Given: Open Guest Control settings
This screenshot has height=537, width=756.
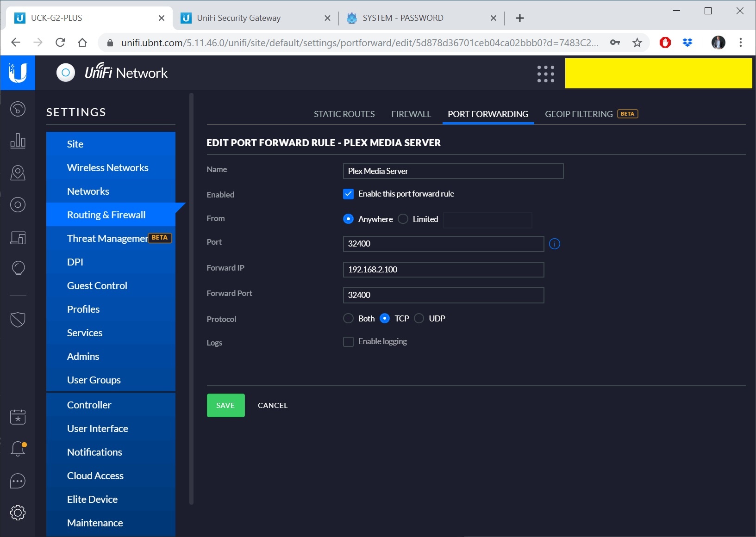Looking at the screenshot, I should [111, 285].
